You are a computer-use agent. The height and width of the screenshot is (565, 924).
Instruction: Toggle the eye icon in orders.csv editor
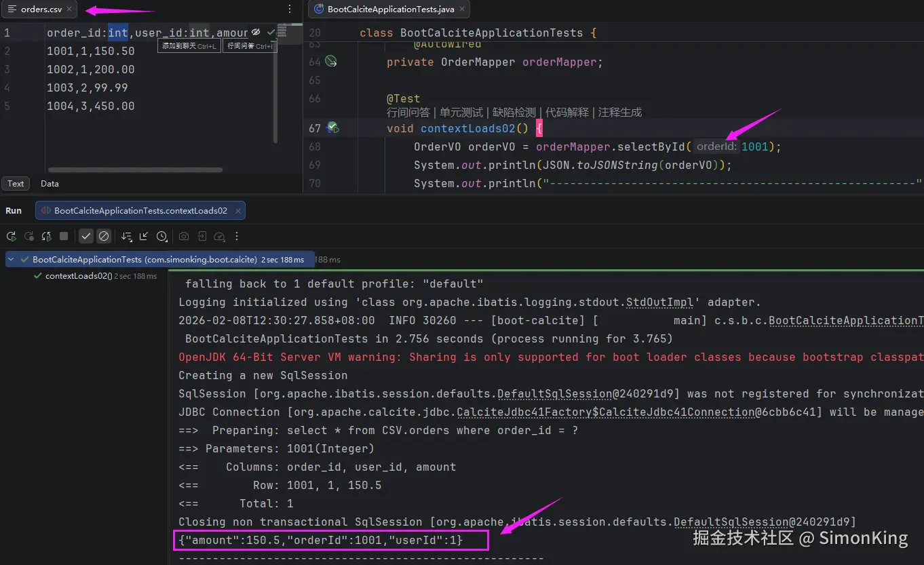[256, 32]
